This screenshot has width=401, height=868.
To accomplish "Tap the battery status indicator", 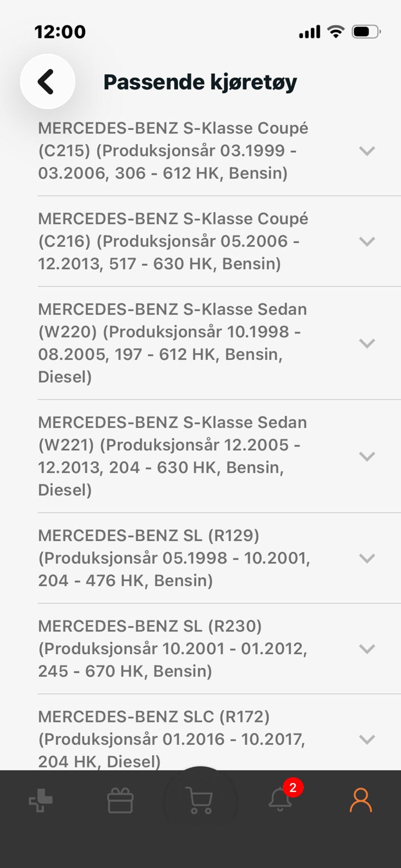I will click(366, 31).
